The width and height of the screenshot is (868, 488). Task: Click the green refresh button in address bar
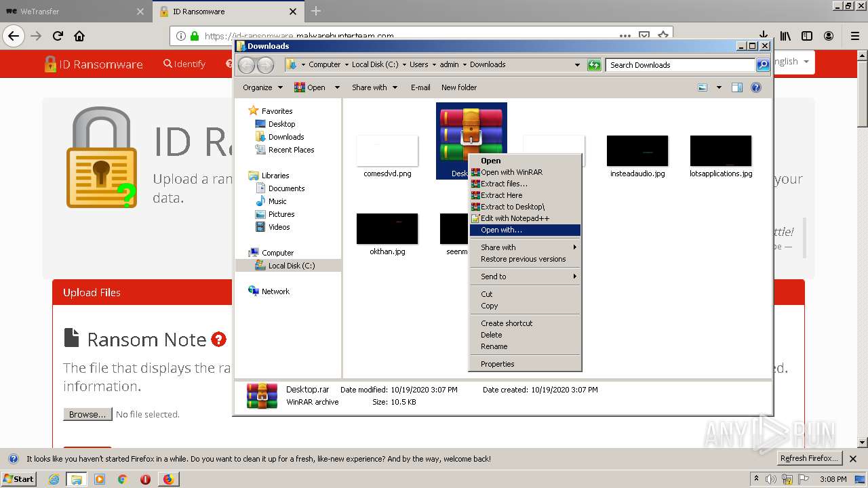(x=594, y=65)
